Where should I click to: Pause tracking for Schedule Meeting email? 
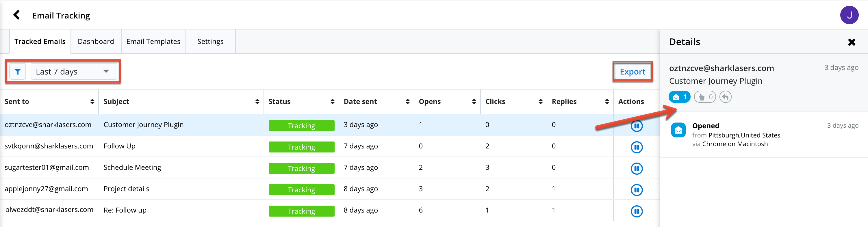tap(636, 169)
